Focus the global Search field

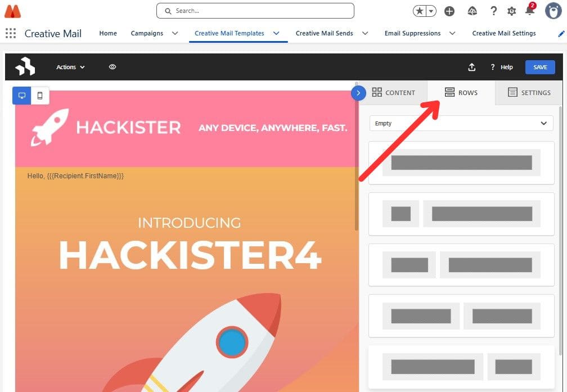pyautogui.click(x=255, y=11)
